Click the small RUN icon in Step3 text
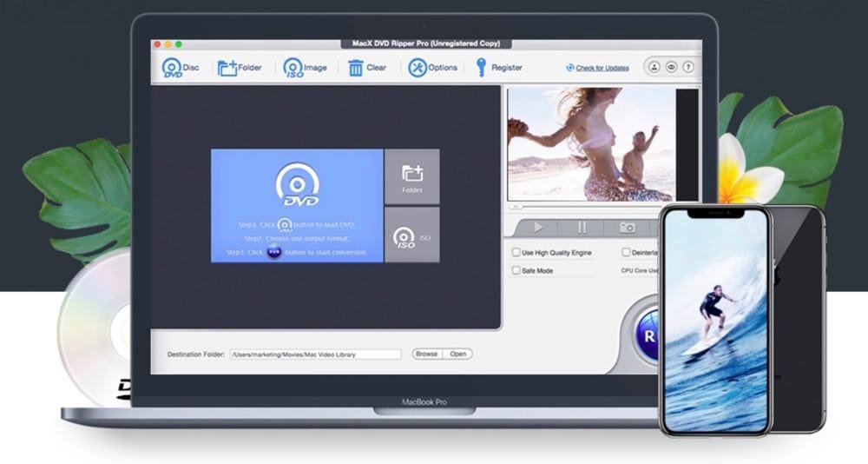Screen dimensions: 868x464 coord(274,252)
